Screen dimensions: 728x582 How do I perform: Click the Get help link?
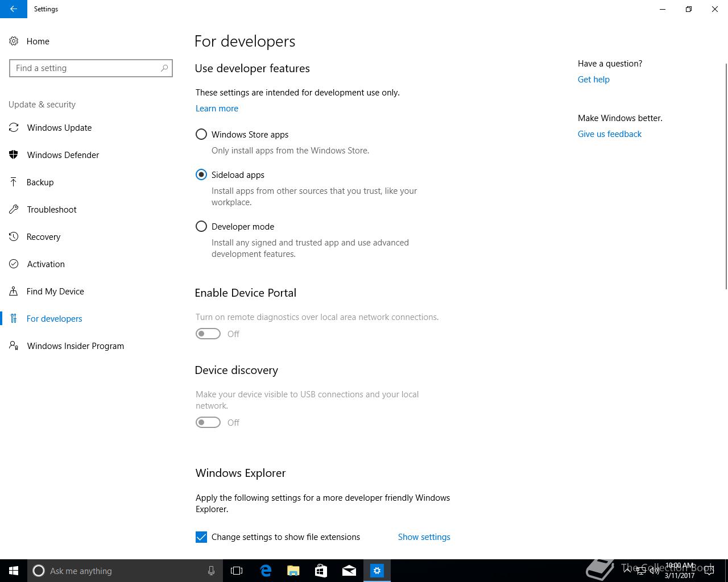pos(593,80)
